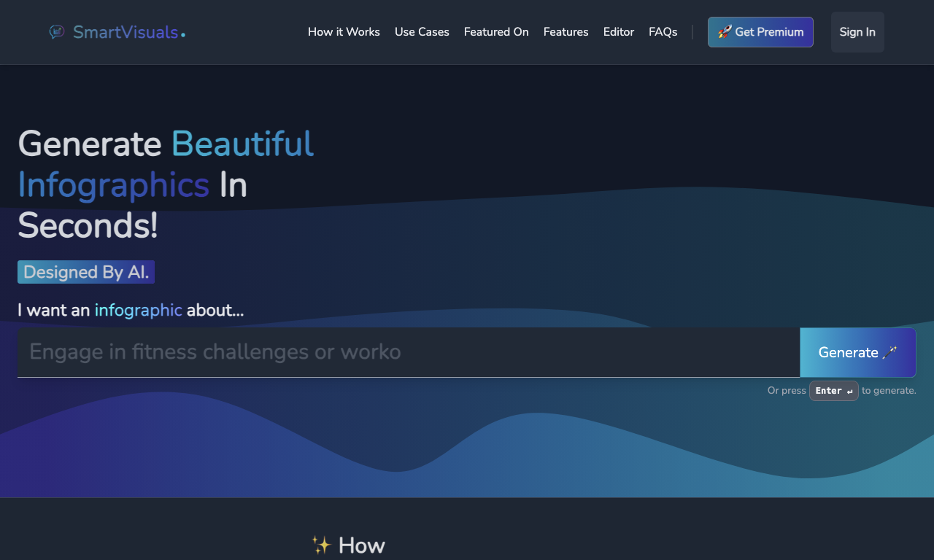Go to How it Works section
Image resolution: width=934 pixels, height=560 pixels.
coord(344,32)
